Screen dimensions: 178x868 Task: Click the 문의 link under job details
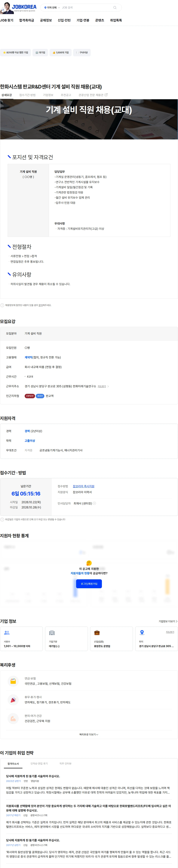click(x=40, y=305)
